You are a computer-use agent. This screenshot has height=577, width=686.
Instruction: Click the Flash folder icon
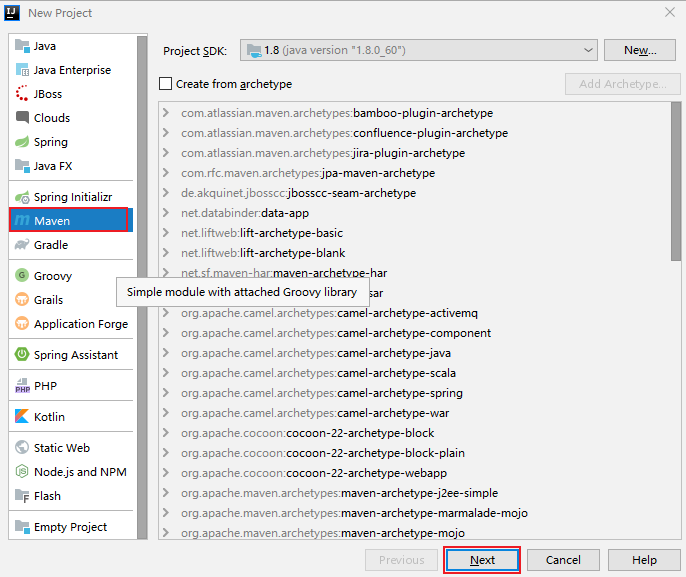click(22, 496)
